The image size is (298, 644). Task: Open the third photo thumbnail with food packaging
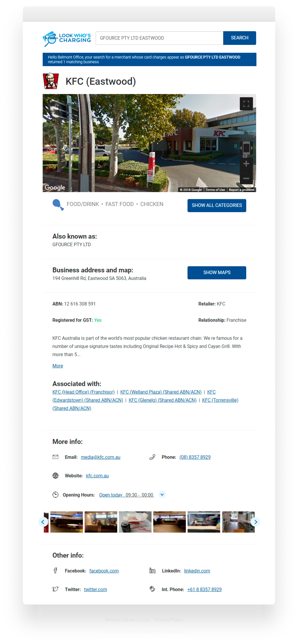click(x=135, y=522)
